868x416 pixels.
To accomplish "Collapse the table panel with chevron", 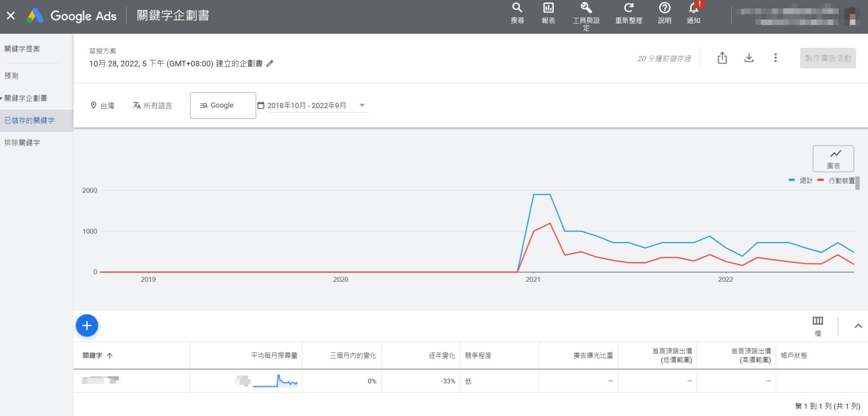I will click(x=858, y=326).
